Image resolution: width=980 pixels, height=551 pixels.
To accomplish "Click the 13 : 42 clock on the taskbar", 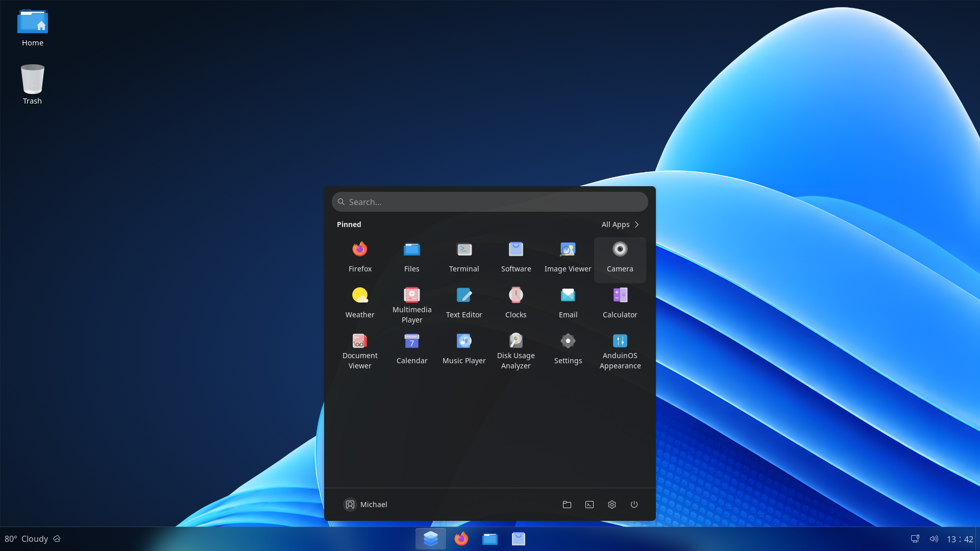I will click(960, 539).
